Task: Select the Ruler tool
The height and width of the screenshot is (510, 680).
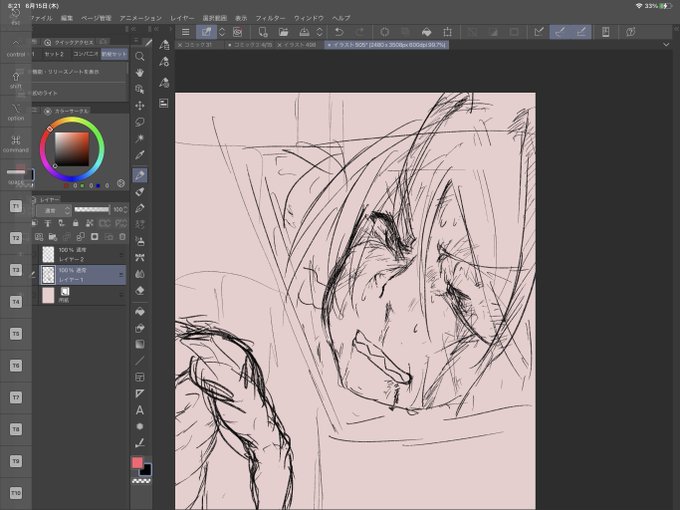Action: [140, 394]
